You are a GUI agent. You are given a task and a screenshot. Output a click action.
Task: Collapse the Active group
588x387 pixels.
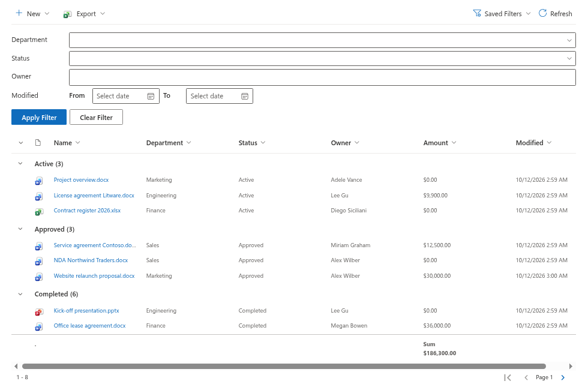(20, 163)
